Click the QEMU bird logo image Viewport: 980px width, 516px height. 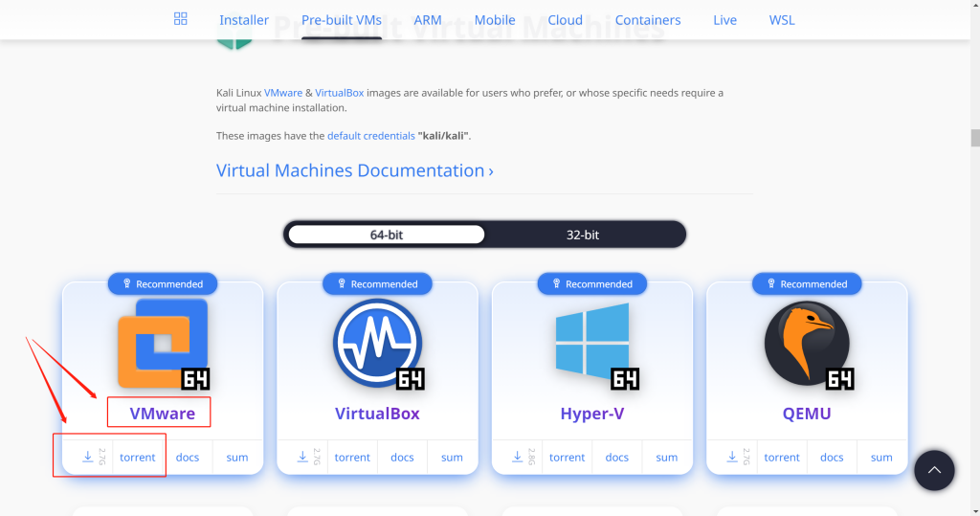808,344
